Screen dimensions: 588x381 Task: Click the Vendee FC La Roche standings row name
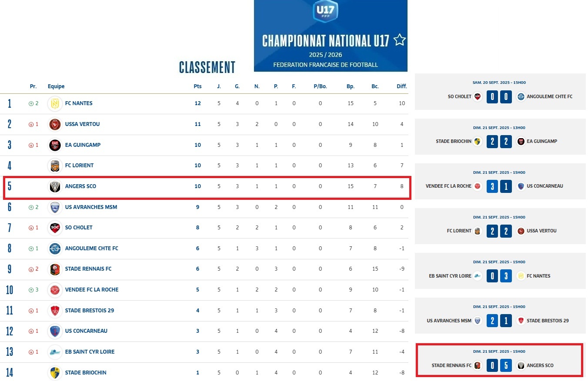click(92, 290)
